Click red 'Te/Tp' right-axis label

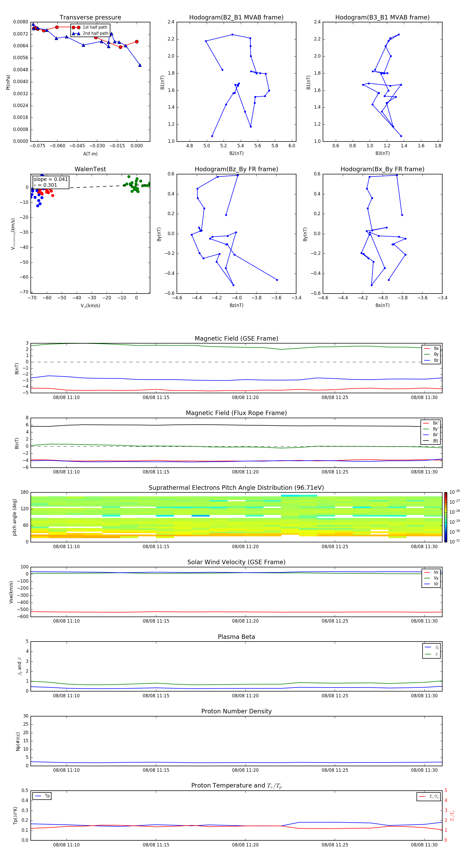click(x=453, y=816)
